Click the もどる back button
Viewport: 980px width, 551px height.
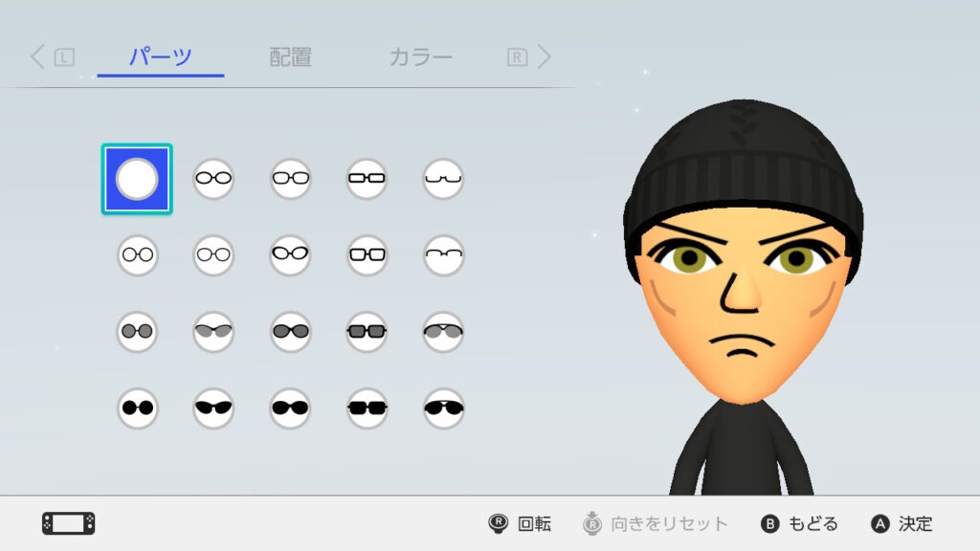click(799, 523)
